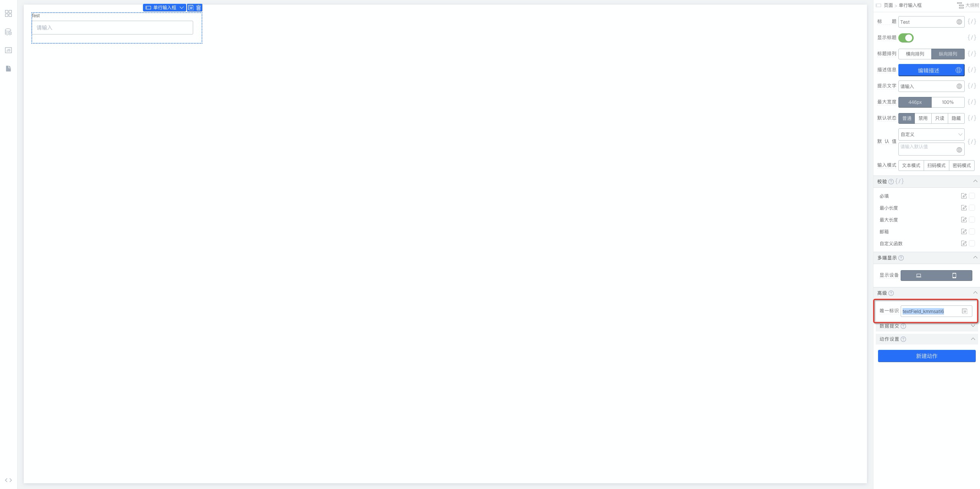Copy the selected single-line input component
Image resolution: width=980 pixels, height=489 pixels.
191,8
